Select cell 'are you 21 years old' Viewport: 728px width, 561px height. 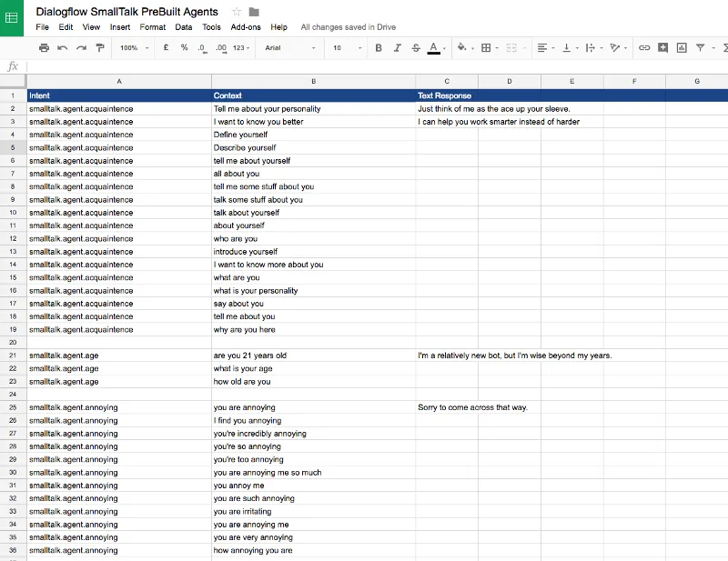coord(313,356)
